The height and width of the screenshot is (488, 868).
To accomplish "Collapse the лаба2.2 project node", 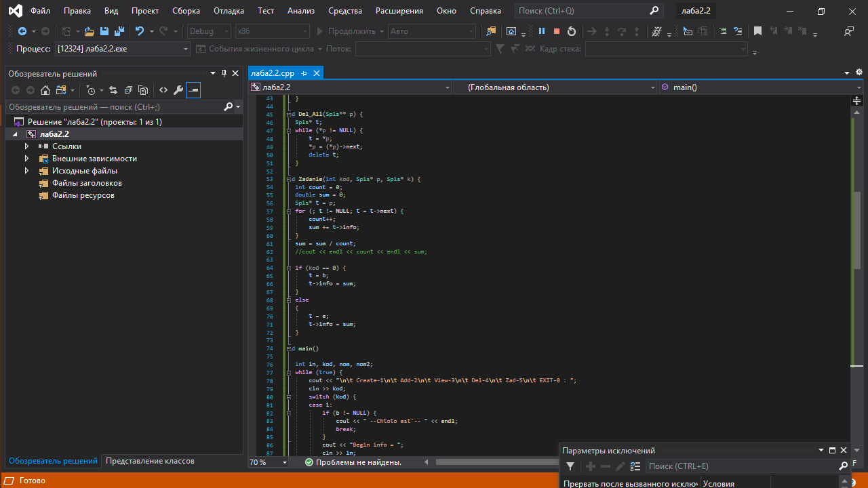I will coord(15,134).
